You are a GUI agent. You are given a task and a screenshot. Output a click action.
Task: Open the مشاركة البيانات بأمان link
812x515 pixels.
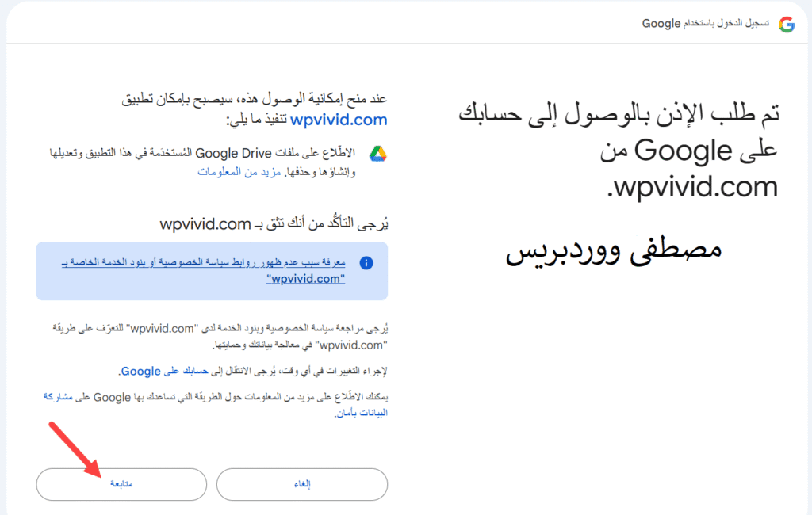click(x=215, y=404)
